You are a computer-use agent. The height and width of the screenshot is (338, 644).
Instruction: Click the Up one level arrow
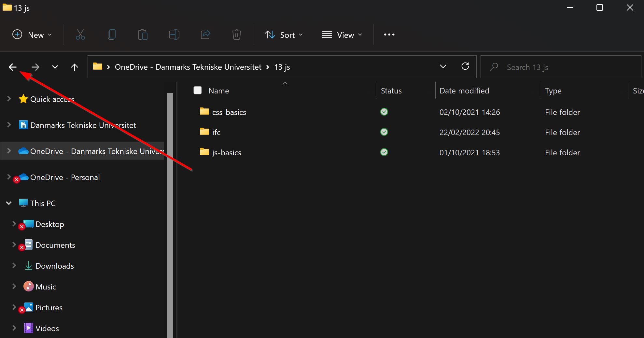[x=74, y=67]
